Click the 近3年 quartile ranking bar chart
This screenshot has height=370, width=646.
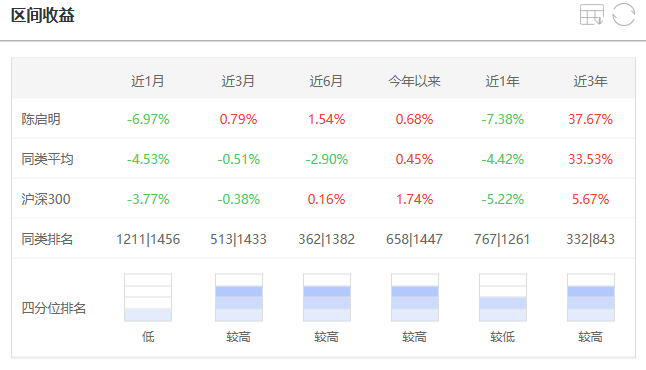pyautogui.click(x=591, y=297)
